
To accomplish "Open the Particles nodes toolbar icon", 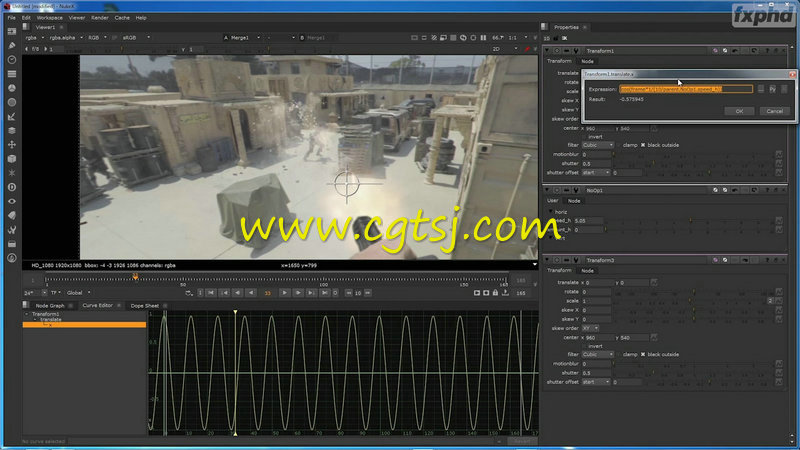I will [12, 173].
